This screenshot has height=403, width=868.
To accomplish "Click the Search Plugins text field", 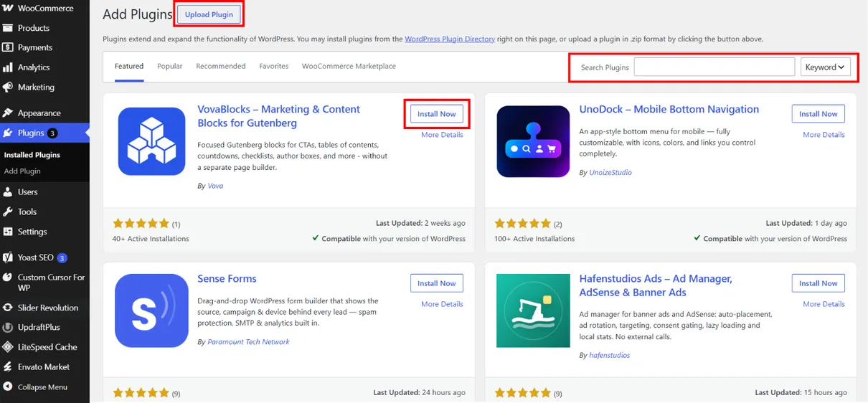I will [x=714, y=67].
